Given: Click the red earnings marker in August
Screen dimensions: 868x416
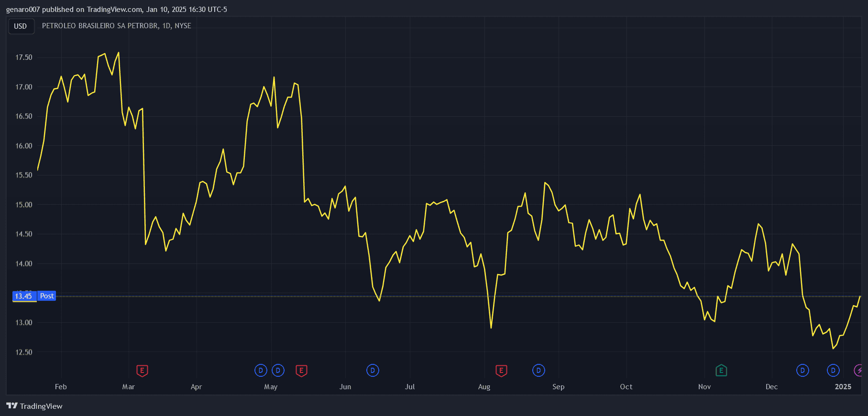Looking at the screenshot, I should [501, 371].
